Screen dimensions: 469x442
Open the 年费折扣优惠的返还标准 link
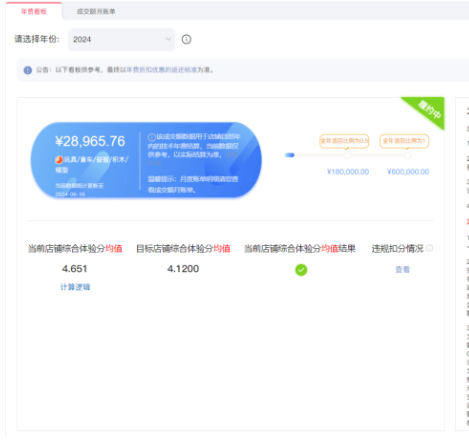161,70
